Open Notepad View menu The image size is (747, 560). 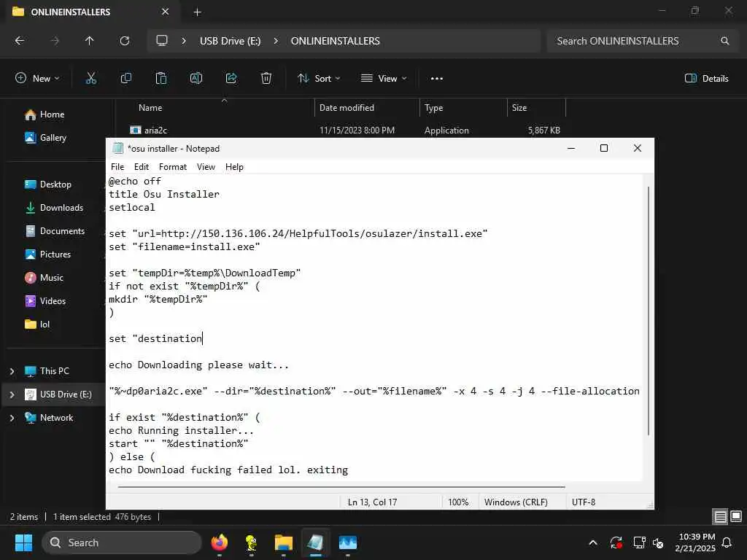click(206, 167)
